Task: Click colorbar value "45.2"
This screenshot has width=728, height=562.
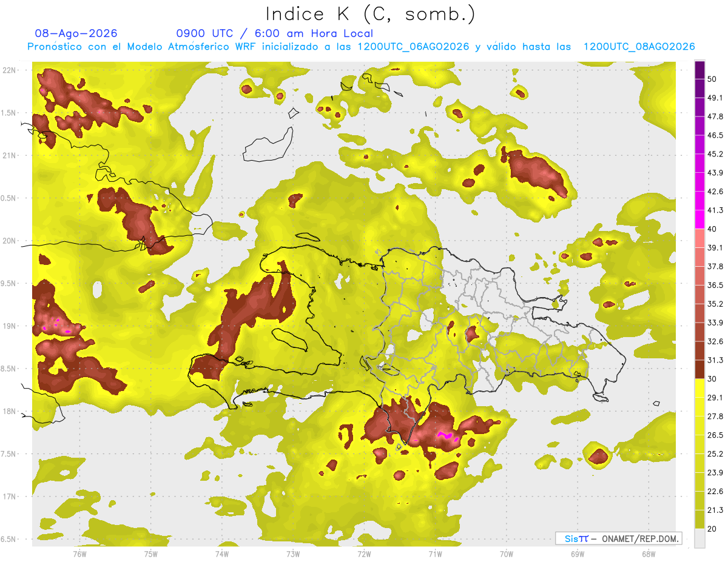Action: click(715, 154)
